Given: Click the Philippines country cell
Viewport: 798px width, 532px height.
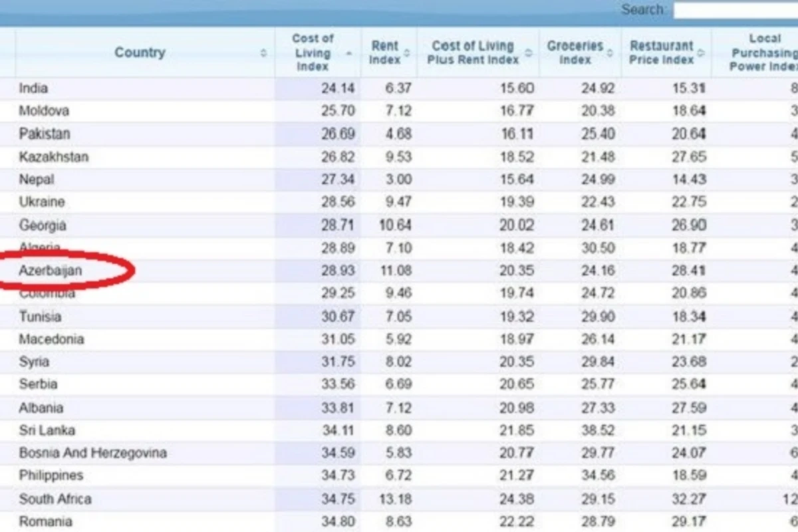Looking at the screenshot, I should [x=51, y=475].
